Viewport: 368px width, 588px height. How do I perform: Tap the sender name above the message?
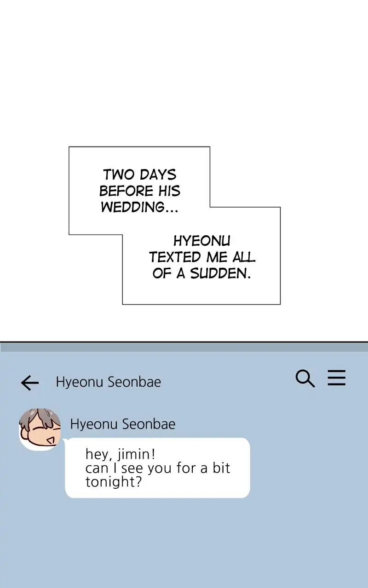click(x=123, y=424)
